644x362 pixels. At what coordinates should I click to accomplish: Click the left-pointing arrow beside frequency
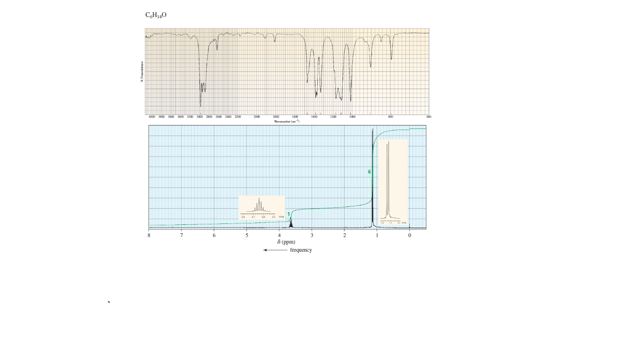(275, 250)
